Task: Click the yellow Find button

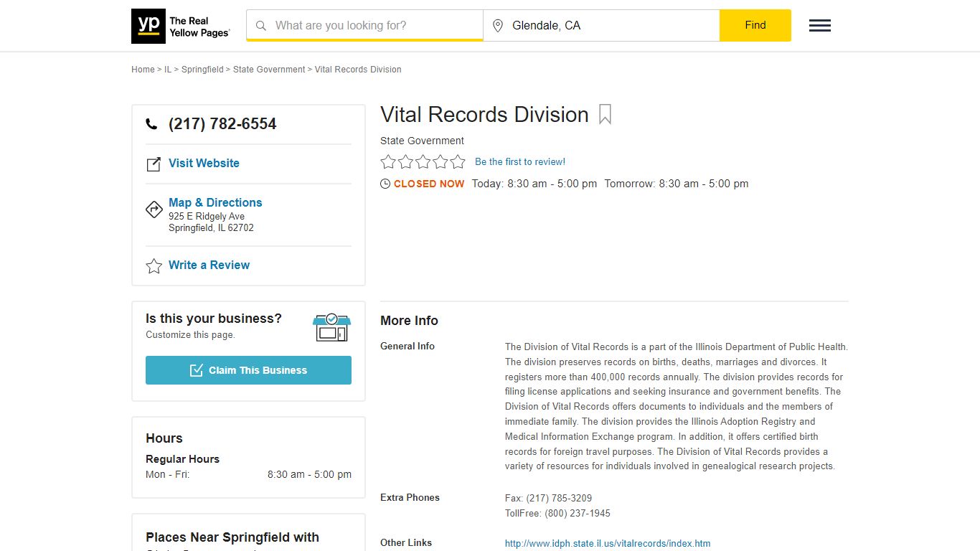Action: click(x=755, y=25)
